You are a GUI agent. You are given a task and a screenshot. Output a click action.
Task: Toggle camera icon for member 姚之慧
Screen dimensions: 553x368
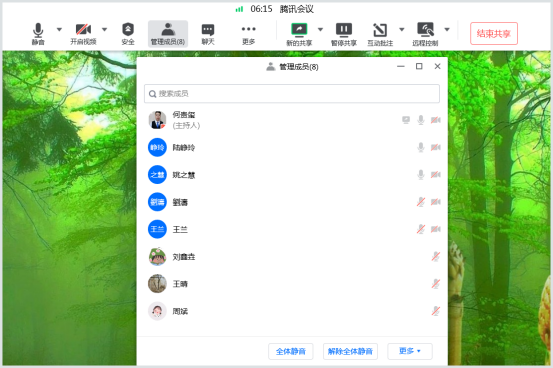436,175
